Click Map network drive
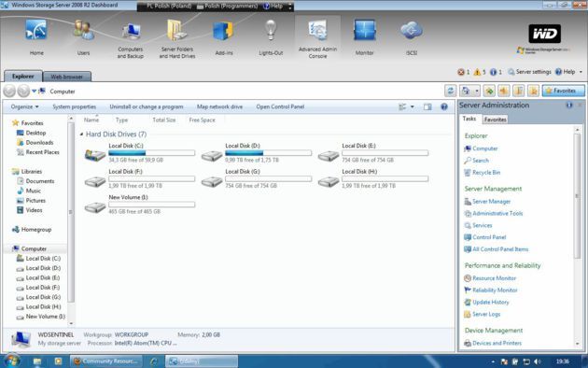 pyautogui.click(x=219, y=106)
